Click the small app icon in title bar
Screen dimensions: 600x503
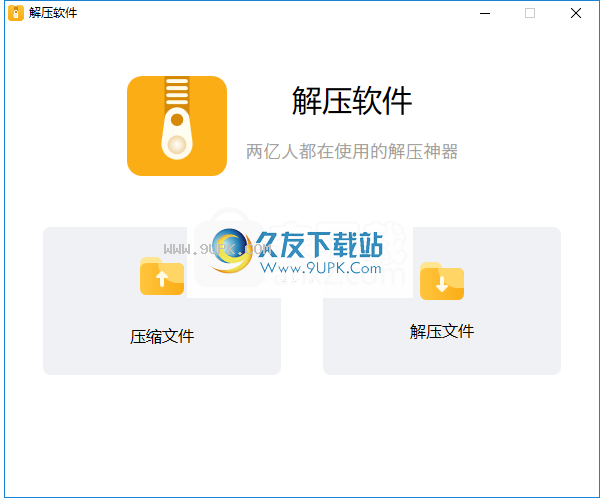point(16,13)
